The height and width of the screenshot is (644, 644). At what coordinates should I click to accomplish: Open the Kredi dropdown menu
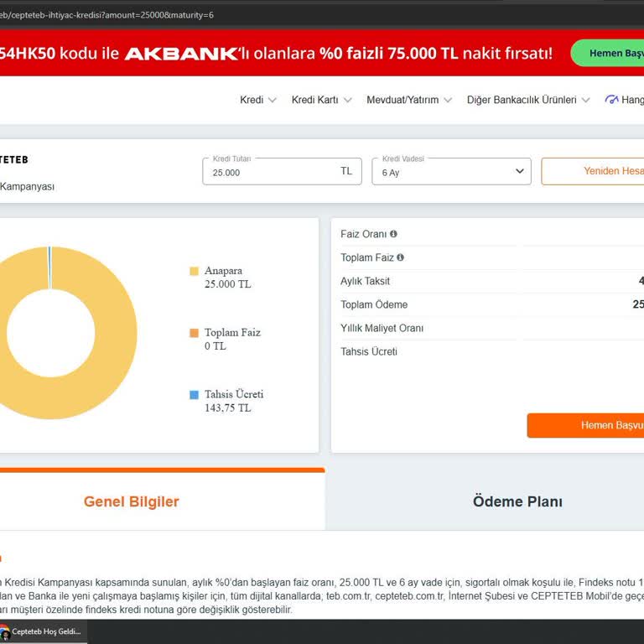pos(258,100)
